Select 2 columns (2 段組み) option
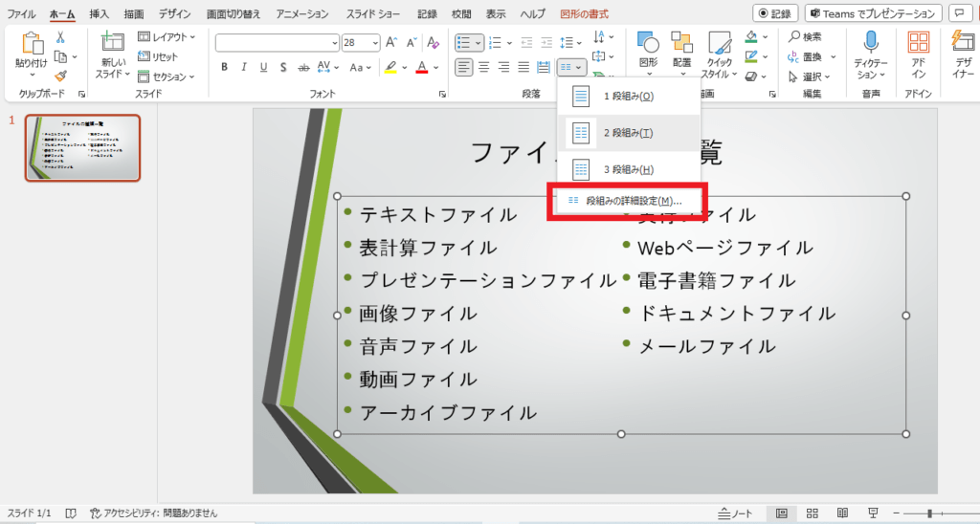Image resolution: width=980 pixels, height=524 pixels. pyautogui.click(x=629, y=132)
